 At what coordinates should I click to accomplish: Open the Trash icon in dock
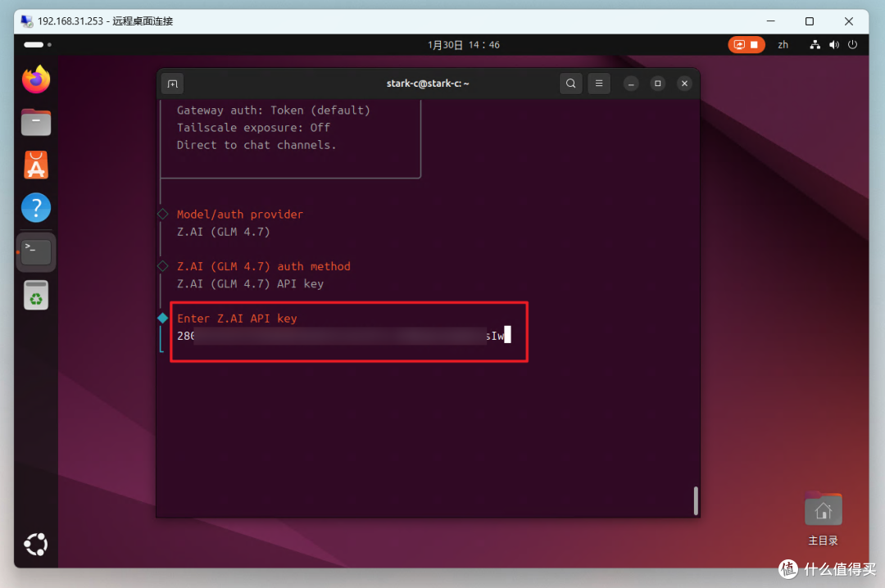(x=36, y=295)
